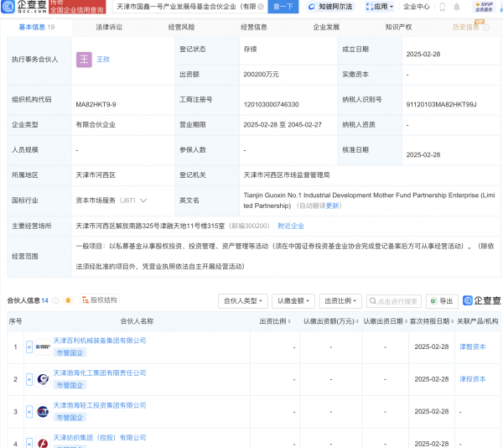Switch to 历史信息 tab
Viewport: 503px width, 448px height.
tap(465, 27)
